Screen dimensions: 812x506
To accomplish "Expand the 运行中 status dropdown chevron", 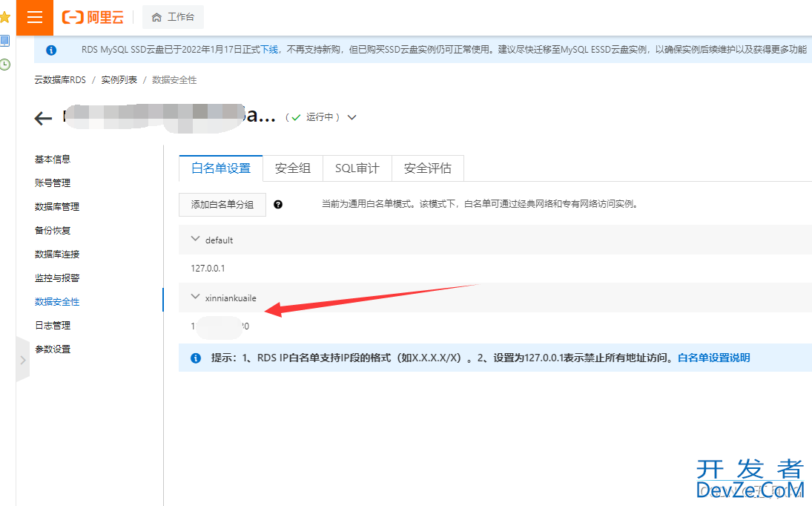I will [x=351, y=117].
